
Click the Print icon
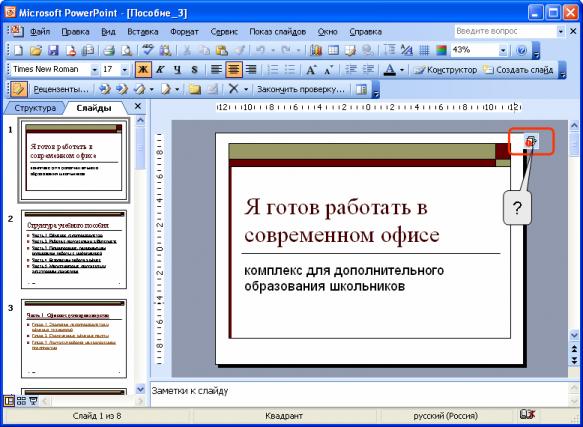pyautogui.click(x=109, y=50)
